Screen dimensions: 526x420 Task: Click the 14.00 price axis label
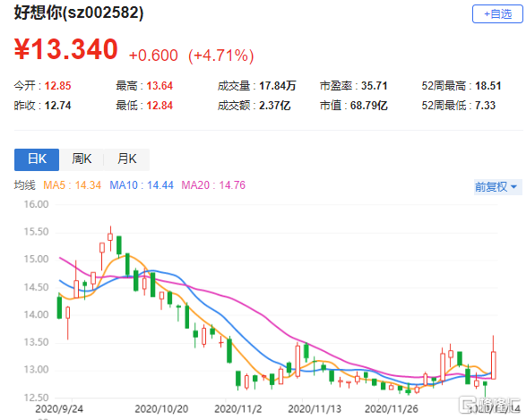point(36,314)
